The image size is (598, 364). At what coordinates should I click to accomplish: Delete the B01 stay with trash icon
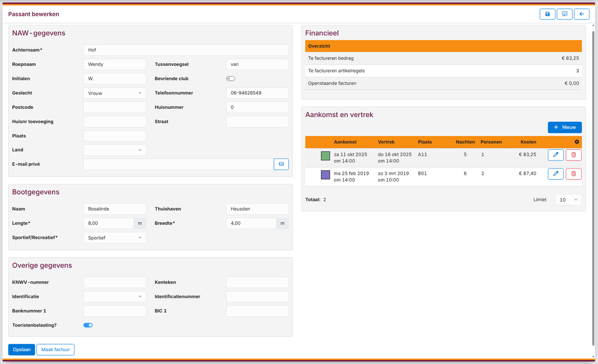pyautogui.click(x=573, y=174)
